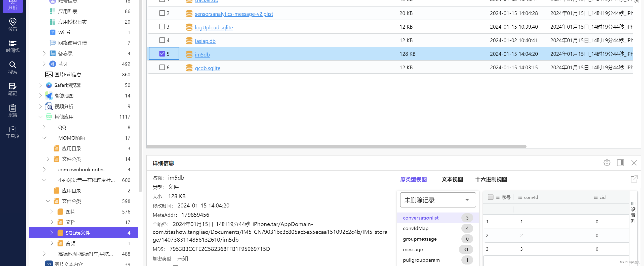Click the Safari浏览器 compass icon
Screen dimensions: 644x266
(49, 85)
